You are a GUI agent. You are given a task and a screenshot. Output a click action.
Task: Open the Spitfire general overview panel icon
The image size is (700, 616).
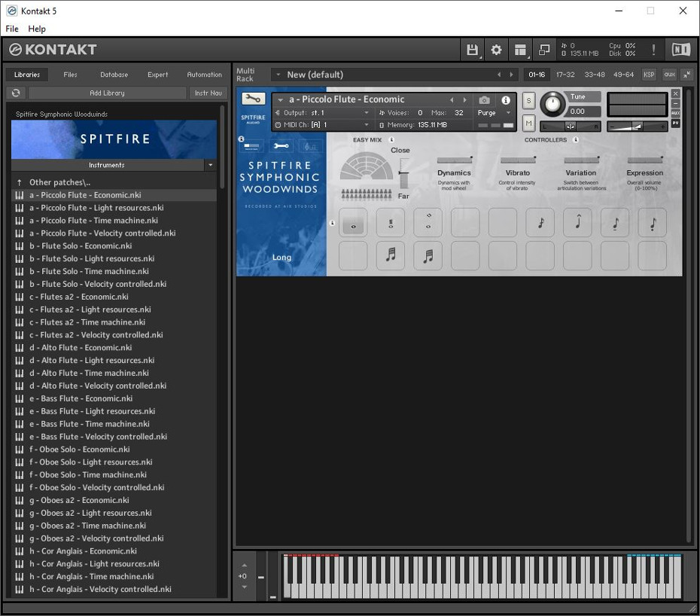[252, 146]
